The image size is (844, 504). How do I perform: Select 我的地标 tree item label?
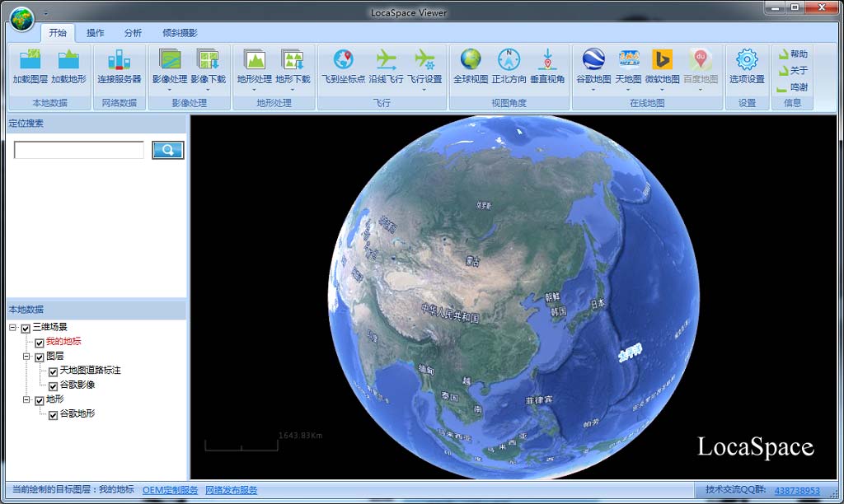coord(63,341)
